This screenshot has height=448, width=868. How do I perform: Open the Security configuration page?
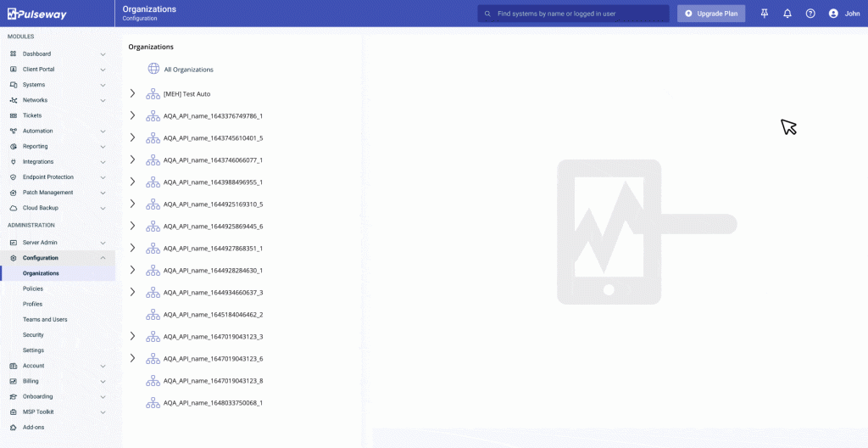[33, 335]
